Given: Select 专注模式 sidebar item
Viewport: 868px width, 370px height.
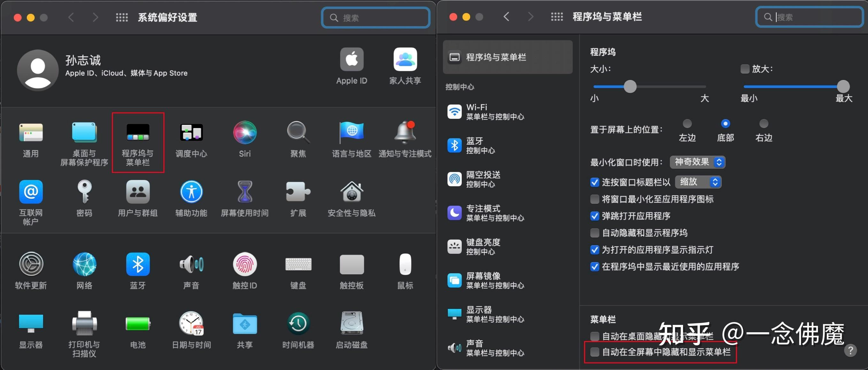Looking at the screenshot, I should [507, 213].
